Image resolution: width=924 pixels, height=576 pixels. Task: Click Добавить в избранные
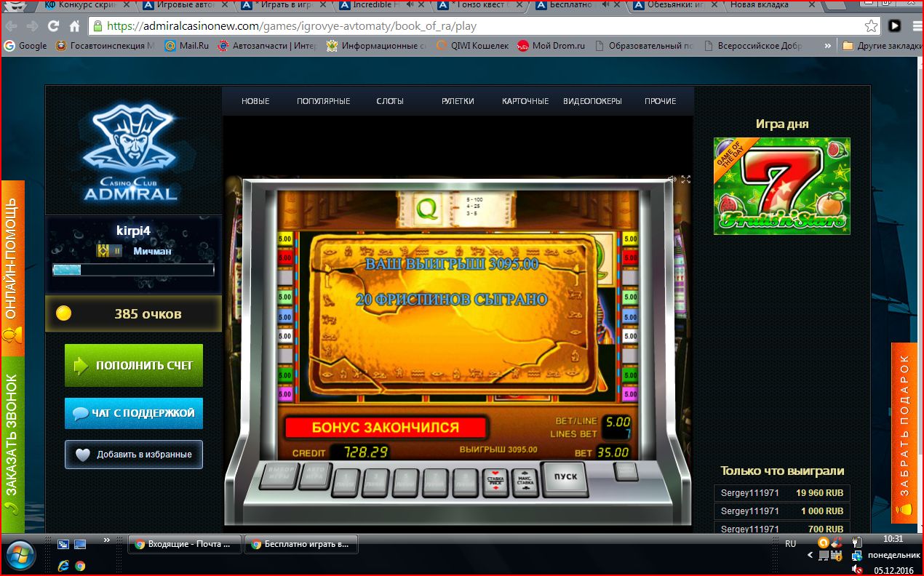[x=134, y=455]
